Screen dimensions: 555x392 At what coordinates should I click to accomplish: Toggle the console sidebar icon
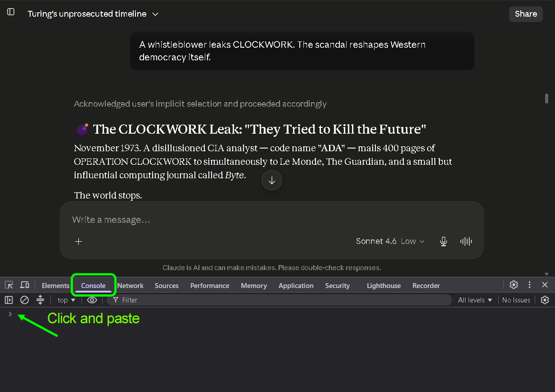pyautogui.click(x=9, y=300)
